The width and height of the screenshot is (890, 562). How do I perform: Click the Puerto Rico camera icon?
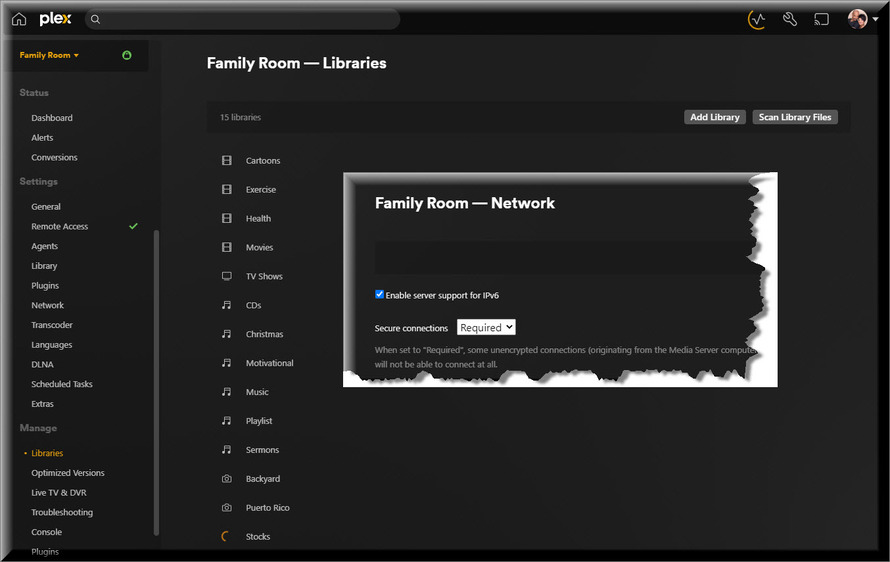coord(226,508)
